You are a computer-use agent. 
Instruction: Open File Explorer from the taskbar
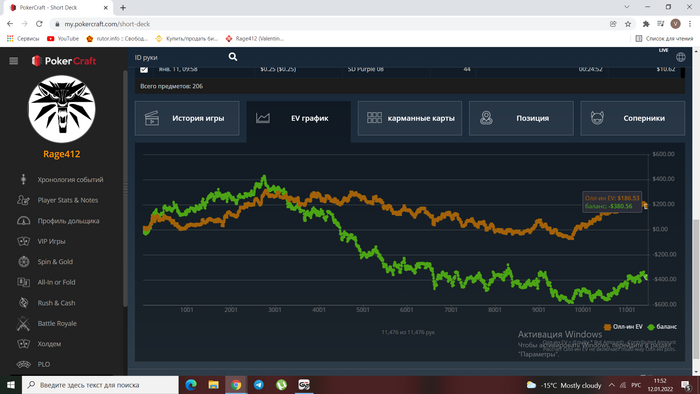pos(213,385)
